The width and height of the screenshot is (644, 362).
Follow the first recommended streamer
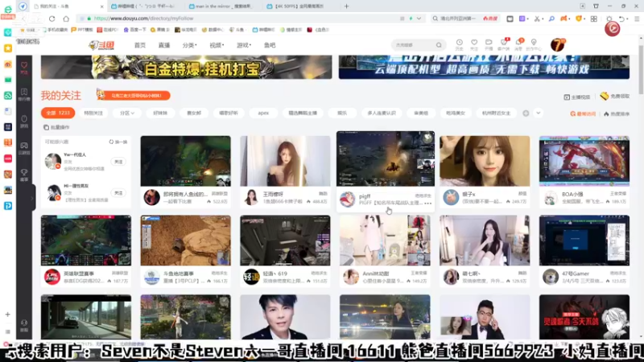[x=118, y=162]
